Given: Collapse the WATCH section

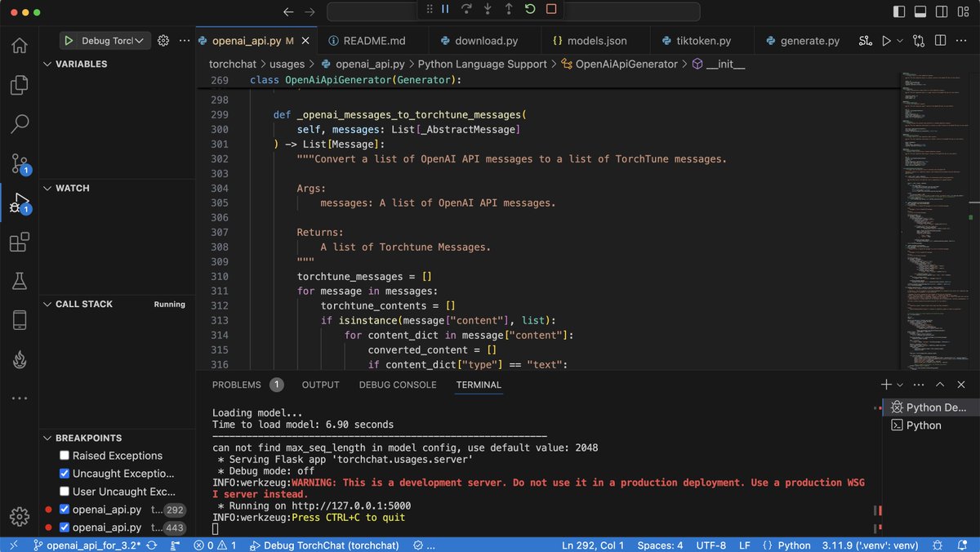Looking at the screenshot, I should coord(47,188).
